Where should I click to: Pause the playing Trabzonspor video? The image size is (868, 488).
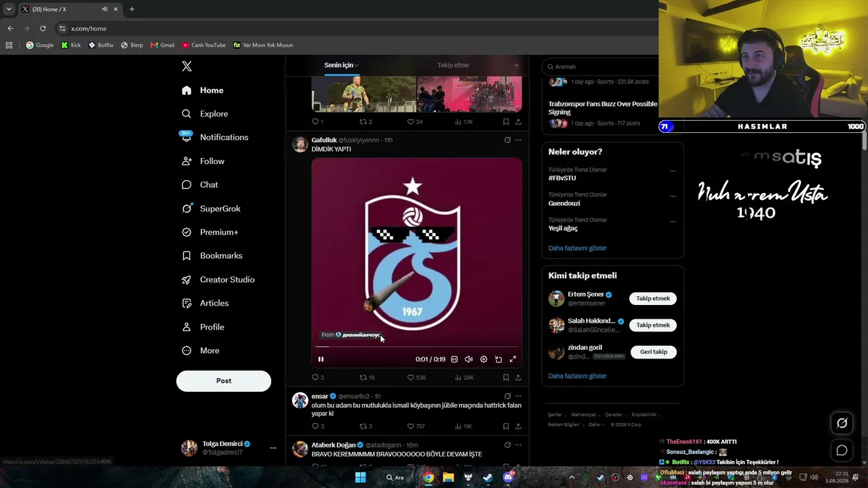point(321,359)
